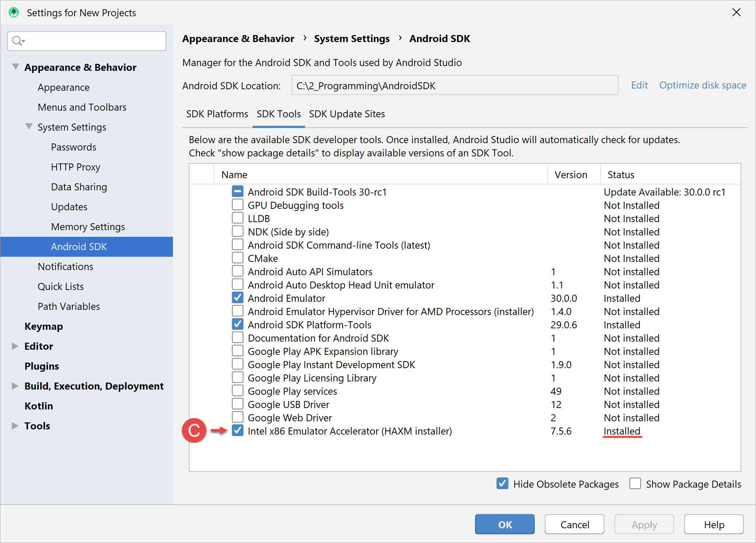
Task: Switch to the SDK Platforms tab
Action: point(217,114)
